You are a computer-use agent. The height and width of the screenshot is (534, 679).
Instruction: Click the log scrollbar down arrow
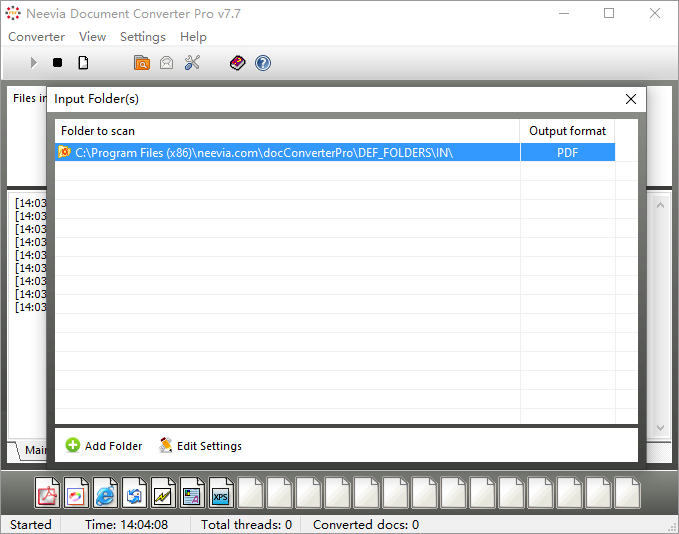click(660, 428)
